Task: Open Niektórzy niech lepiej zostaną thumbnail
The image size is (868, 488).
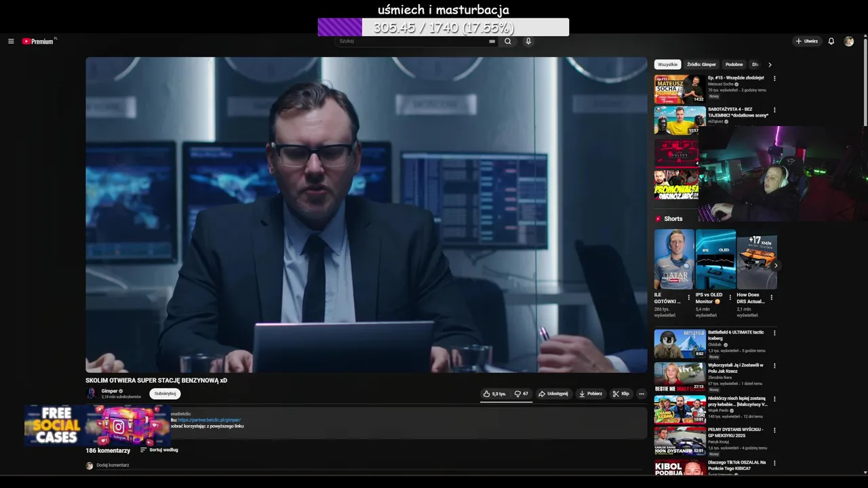Action: click(679, 409)
